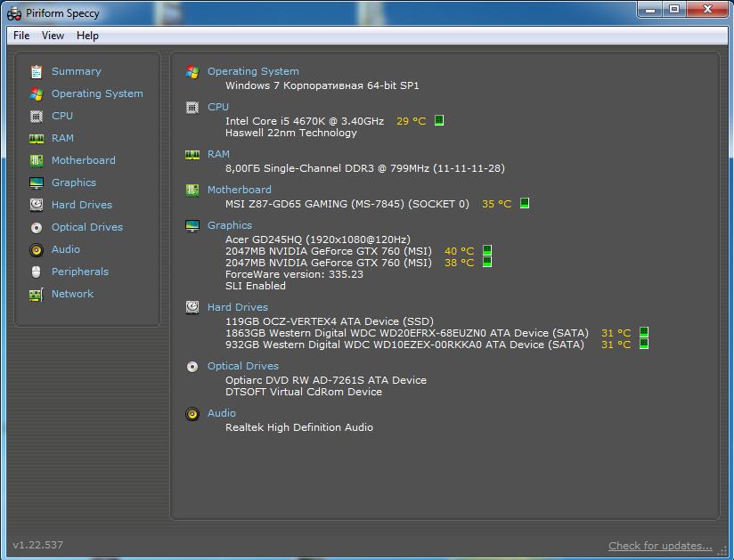This screenshot has height=560, width=734.
Task: Click the Intel Core i5 4670K text line
Action: point(305,121)
